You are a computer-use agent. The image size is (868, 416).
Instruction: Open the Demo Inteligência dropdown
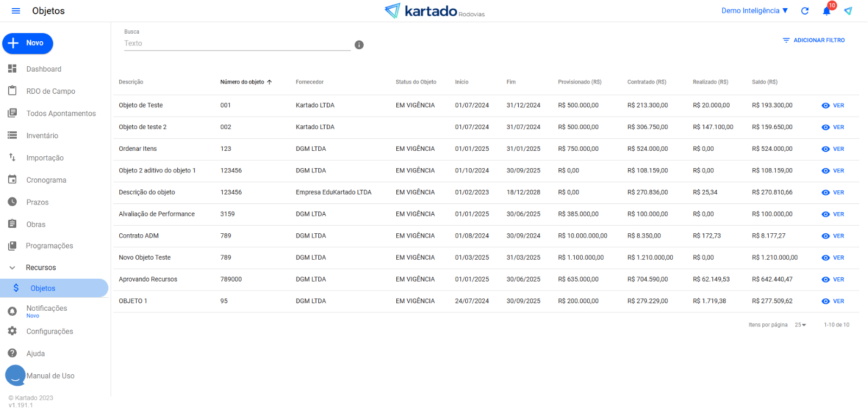754,11
